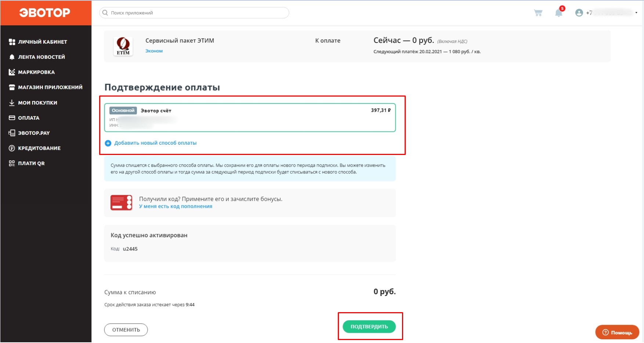Open the shopping cart icon

(x=538, y=13)
